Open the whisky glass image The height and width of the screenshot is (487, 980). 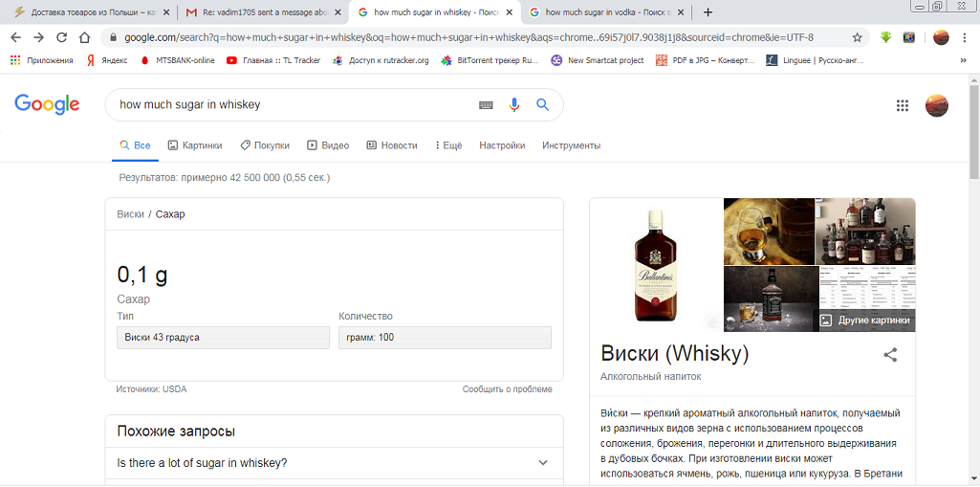[x=769, y=232]
